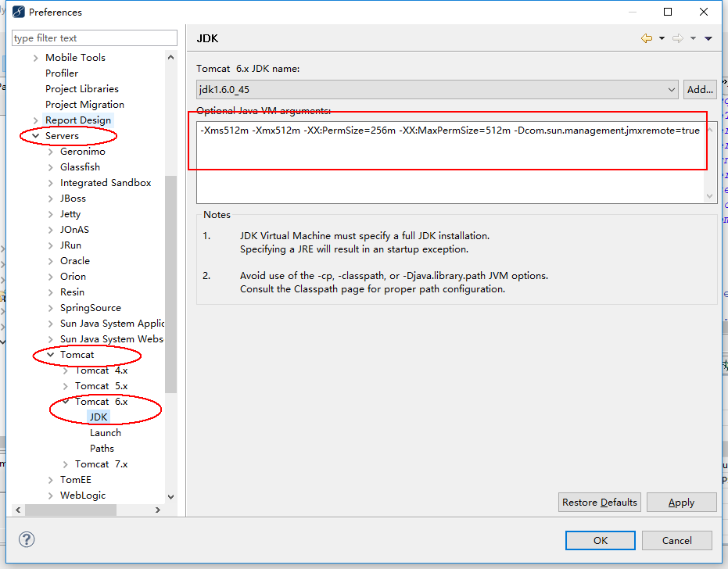Screen dimensions: 728x569
Task: Open the Paths page under Tomcat 6.x
Action: click(x=102, y=449)
